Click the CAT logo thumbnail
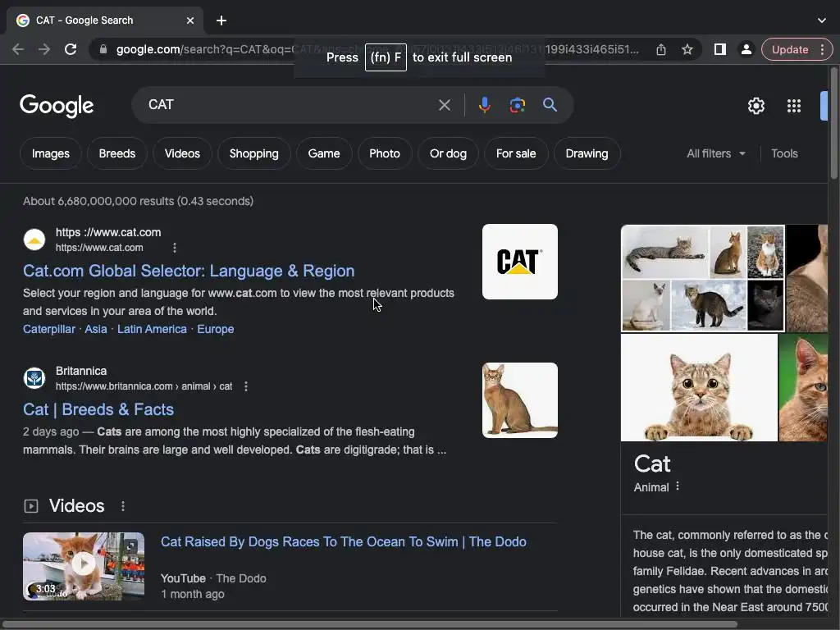The width and height of the screenshot is (840, 630). coord(519,262)
